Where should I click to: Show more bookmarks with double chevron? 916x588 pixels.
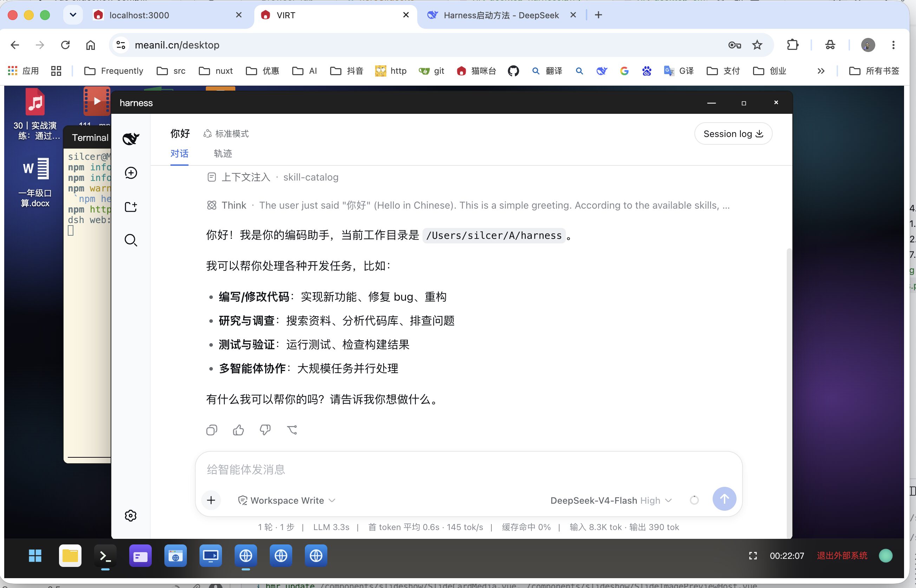821,71
